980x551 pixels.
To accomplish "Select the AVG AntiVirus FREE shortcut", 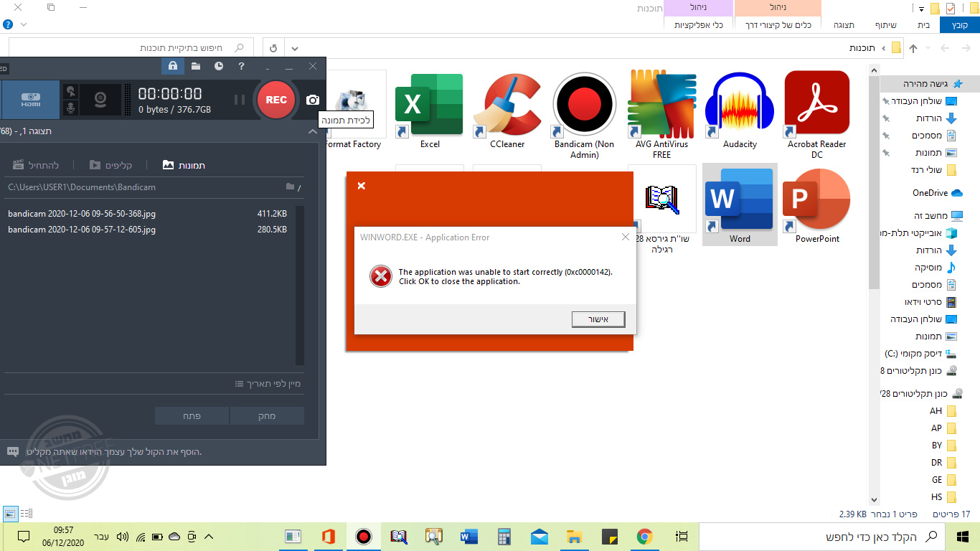I will (x=662, y=116).
